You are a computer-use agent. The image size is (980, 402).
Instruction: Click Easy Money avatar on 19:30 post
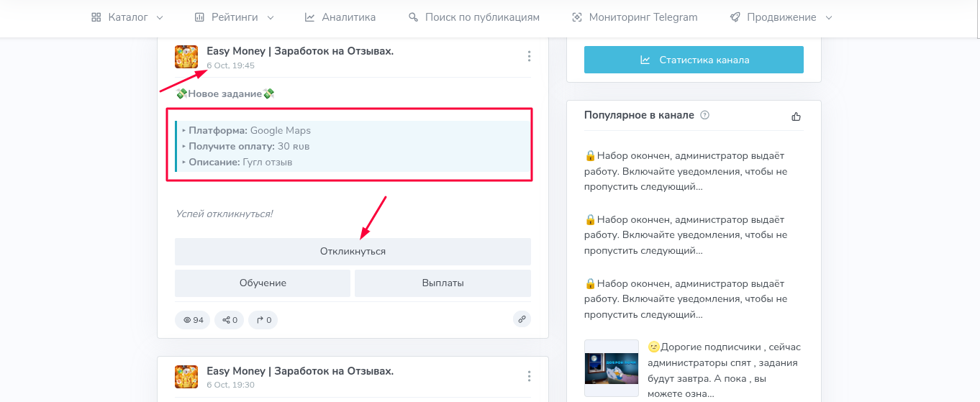[x=186, y=377]
